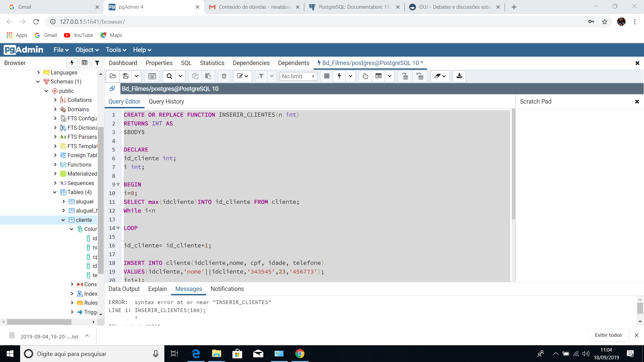
Task: Execute the query with lightning icon
Action: (339, 76)
